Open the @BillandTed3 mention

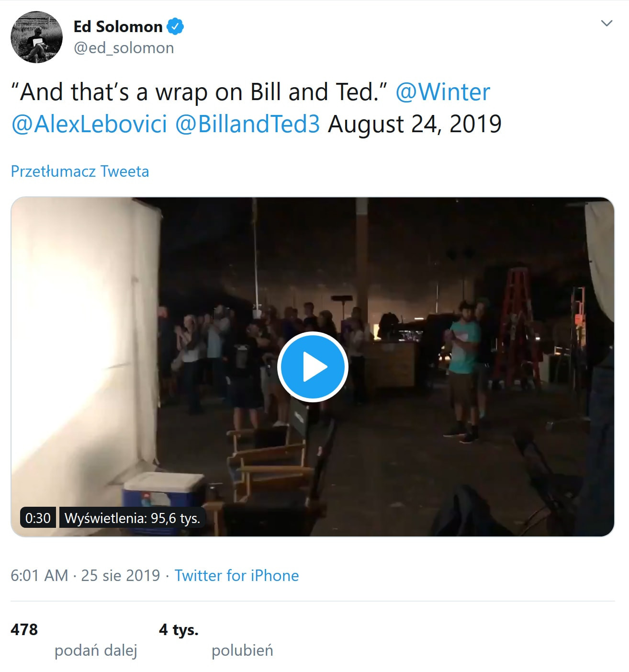[x=247, y=124]
